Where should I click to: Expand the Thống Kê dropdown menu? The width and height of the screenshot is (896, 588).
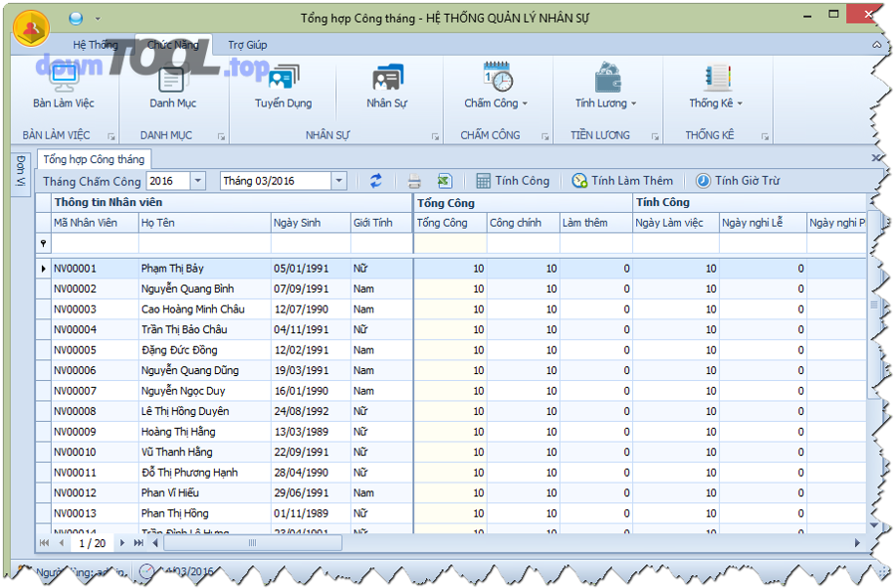(x=716, y=87)
